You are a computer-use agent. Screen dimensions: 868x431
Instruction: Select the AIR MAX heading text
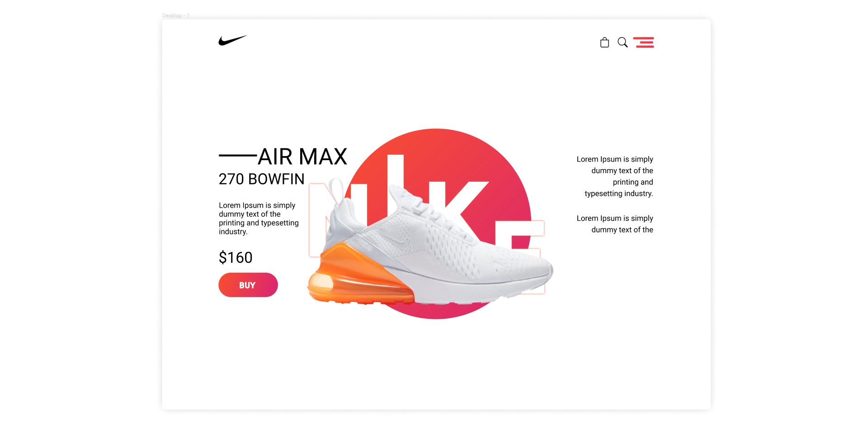tap(302, 156)
